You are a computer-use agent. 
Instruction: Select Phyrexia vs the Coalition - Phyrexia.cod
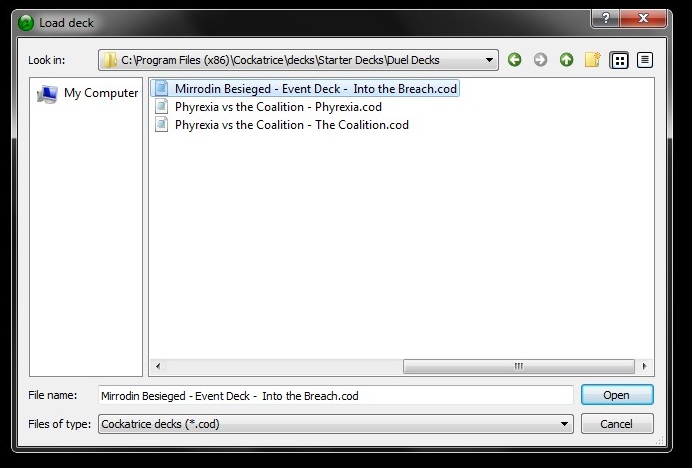268,107
